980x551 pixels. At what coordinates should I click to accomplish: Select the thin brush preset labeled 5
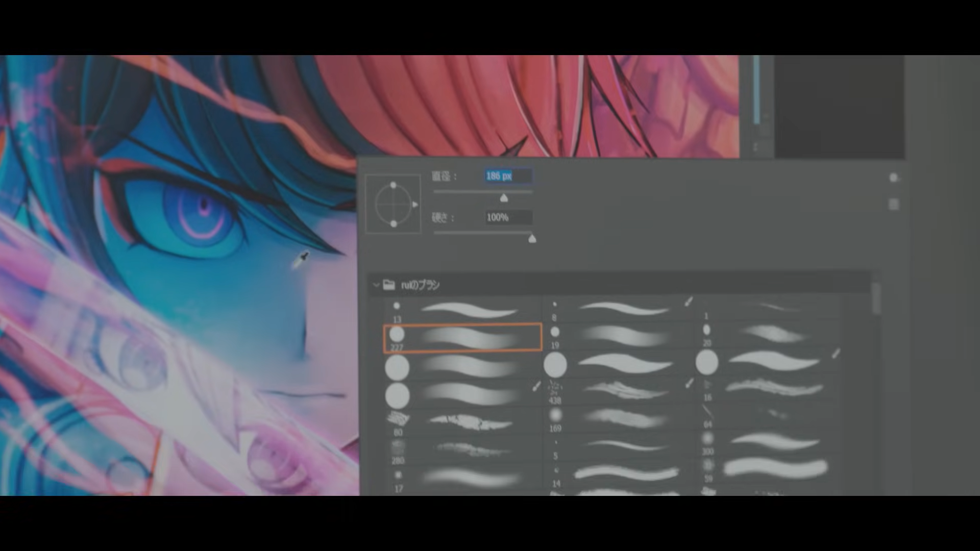619,447
